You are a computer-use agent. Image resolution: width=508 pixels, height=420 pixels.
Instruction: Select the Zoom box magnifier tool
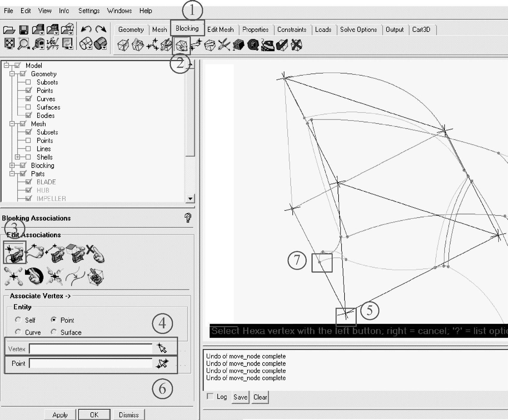24,44
